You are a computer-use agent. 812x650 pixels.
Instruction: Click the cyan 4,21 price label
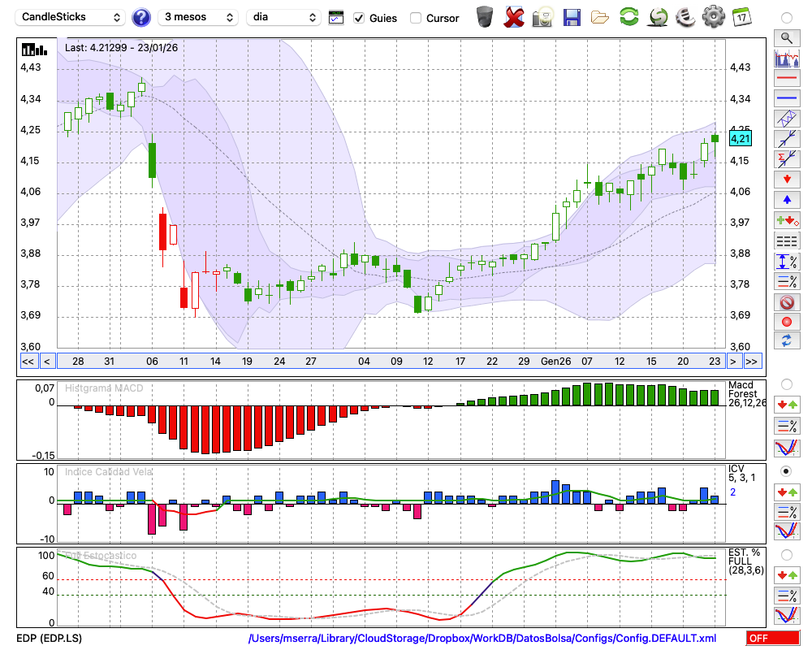coord(740,139)
